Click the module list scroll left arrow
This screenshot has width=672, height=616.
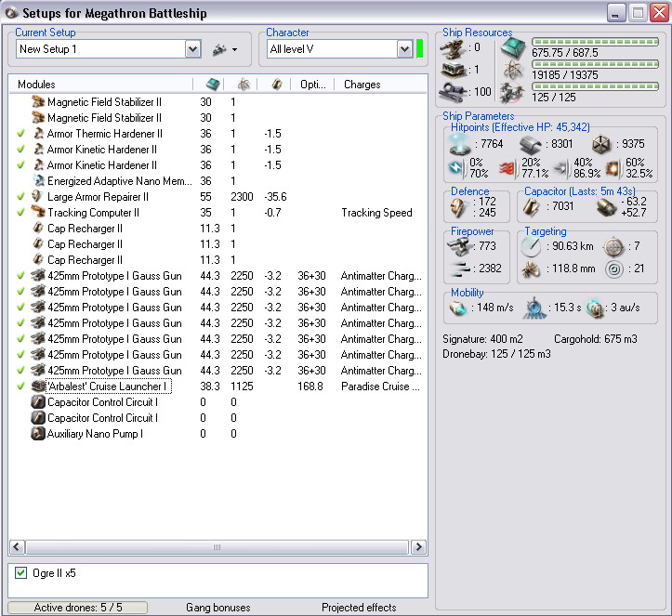(17, 547)
